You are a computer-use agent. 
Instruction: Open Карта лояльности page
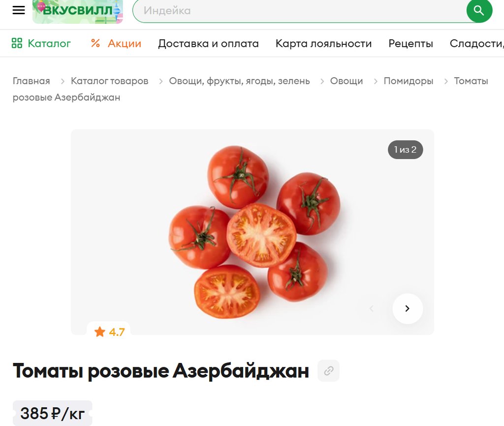pos(323,43)
